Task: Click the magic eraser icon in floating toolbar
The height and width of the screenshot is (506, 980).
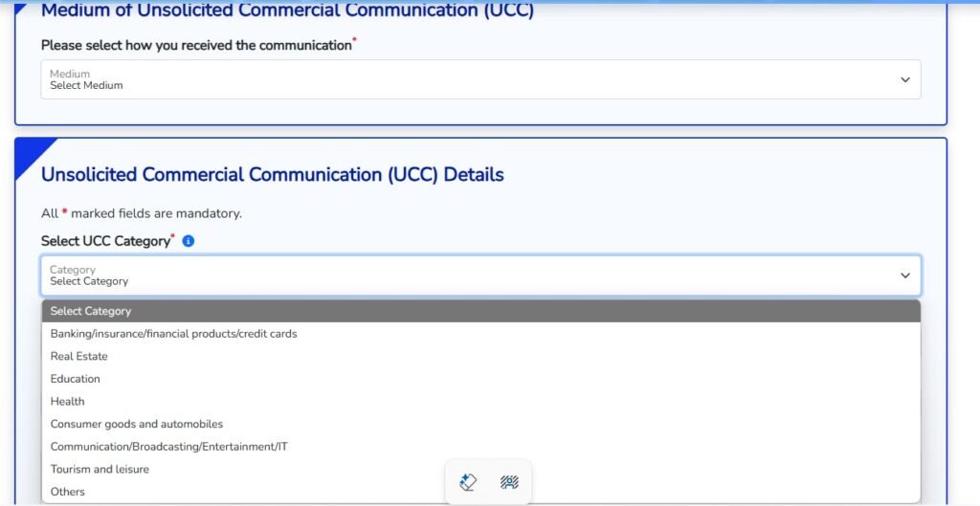Action: 468,482
